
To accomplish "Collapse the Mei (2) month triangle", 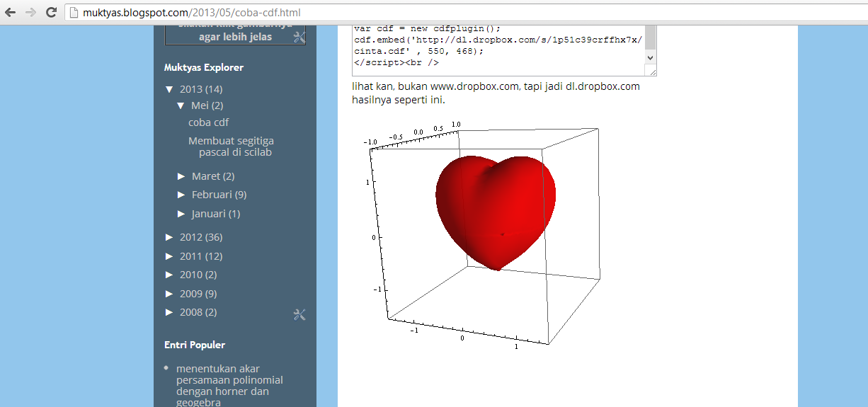I will coord(181,105).
